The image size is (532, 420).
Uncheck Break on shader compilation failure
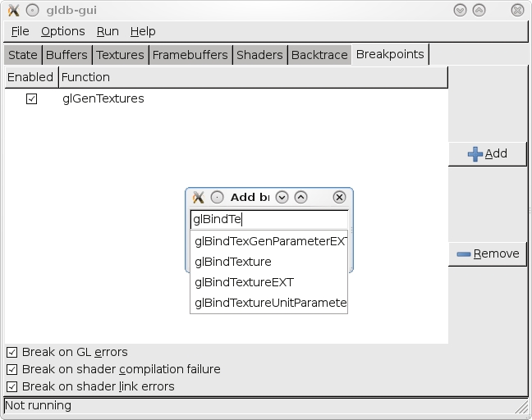coord(11,369)
